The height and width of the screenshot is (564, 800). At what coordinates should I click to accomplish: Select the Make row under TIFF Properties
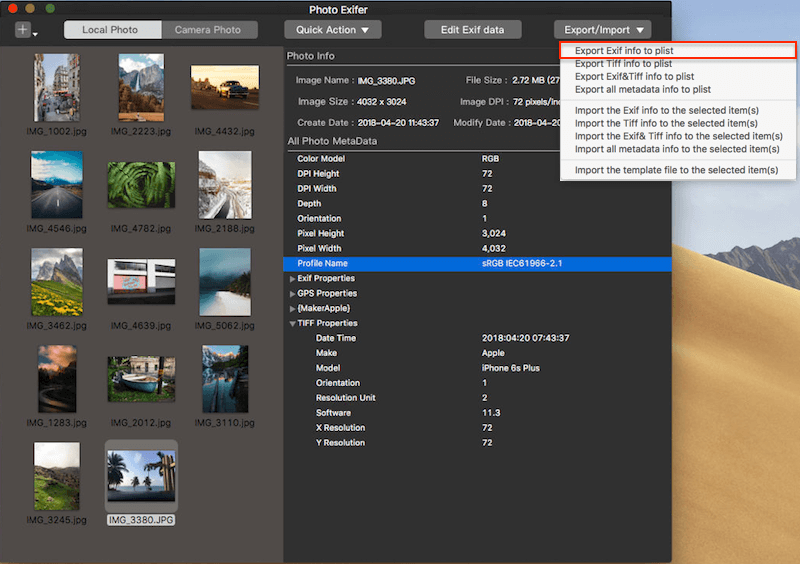(478, 353)
